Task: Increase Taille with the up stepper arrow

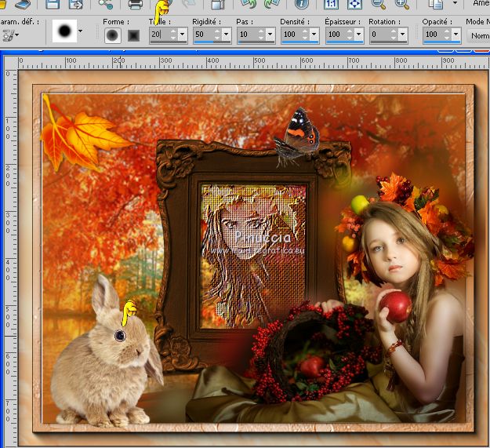Action: pos(173,31)
